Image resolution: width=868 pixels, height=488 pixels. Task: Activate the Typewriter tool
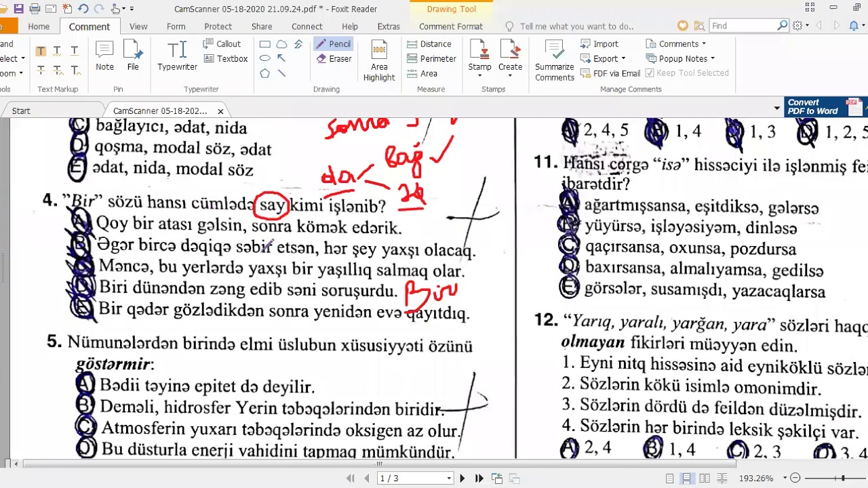177,56
